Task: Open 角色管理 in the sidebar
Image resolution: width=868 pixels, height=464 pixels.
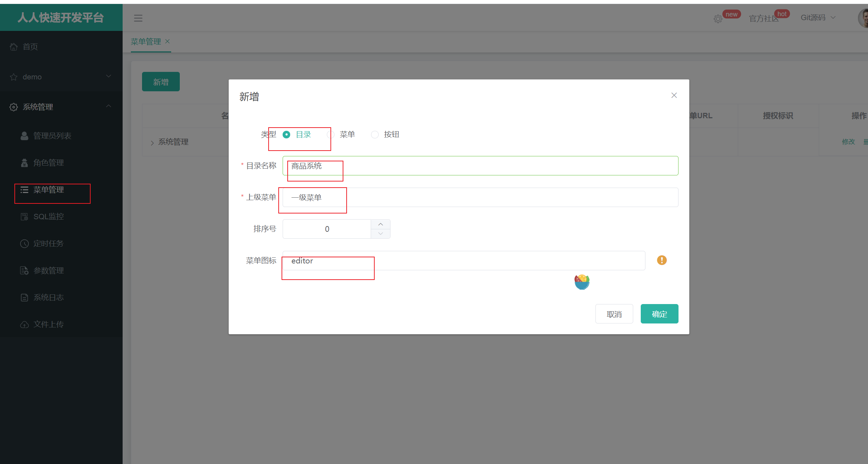Action: (x=49, y=163)
